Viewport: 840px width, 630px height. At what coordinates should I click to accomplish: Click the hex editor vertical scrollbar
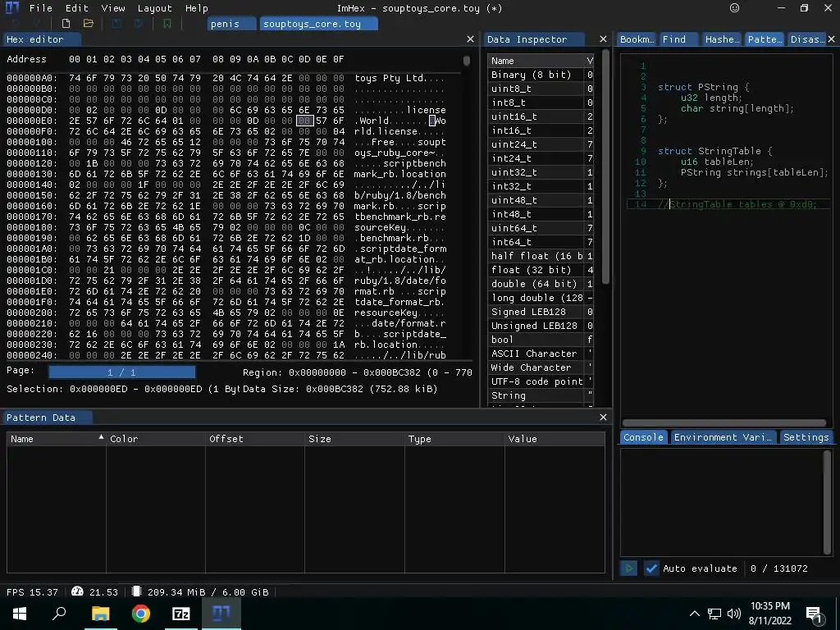coord(467,61)
